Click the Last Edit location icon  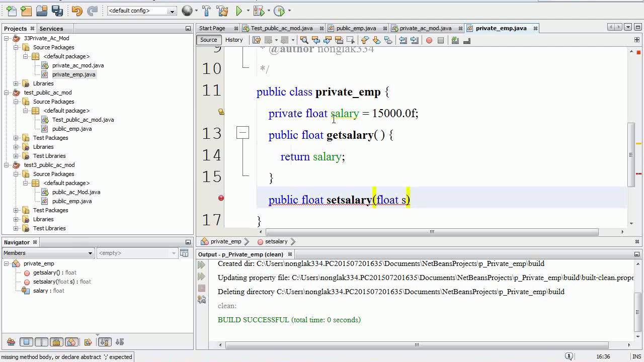click(x=257, y=40)
